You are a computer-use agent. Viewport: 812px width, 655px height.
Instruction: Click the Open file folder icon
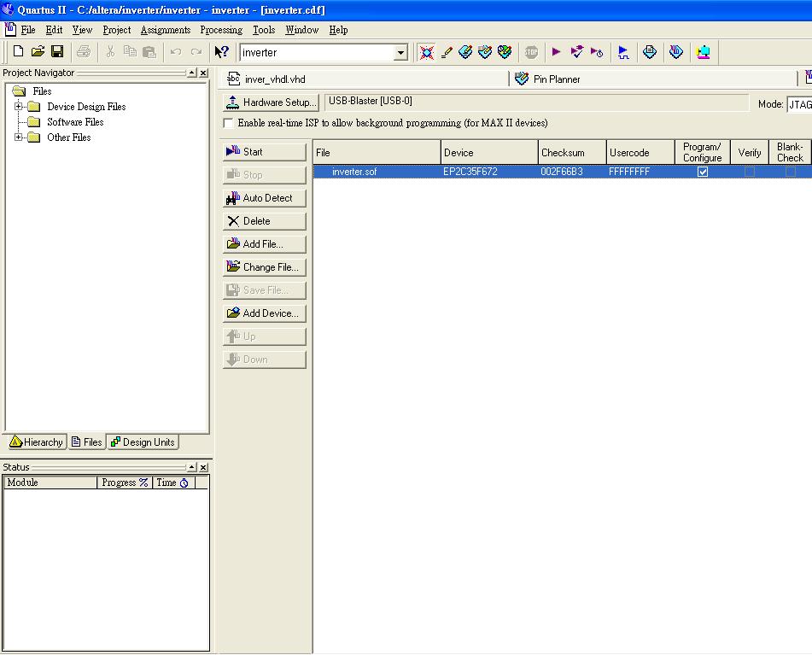coord(38,52)
